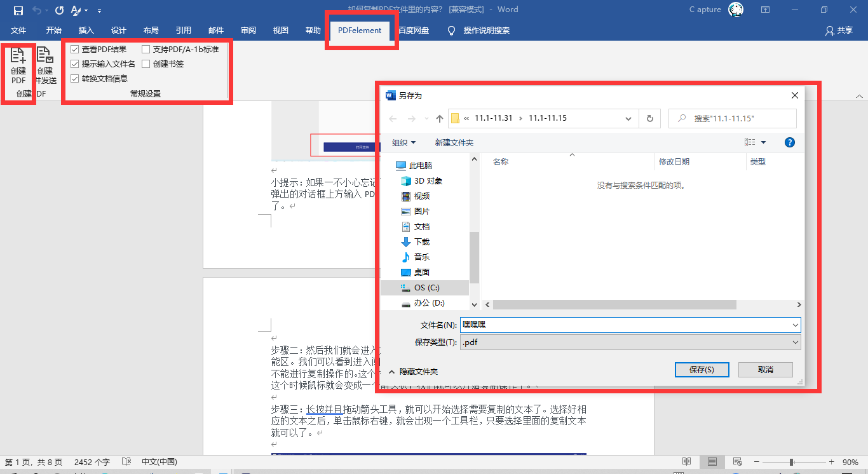
Task: Click the 文件名 input field
Action: (x=630, y=325)
